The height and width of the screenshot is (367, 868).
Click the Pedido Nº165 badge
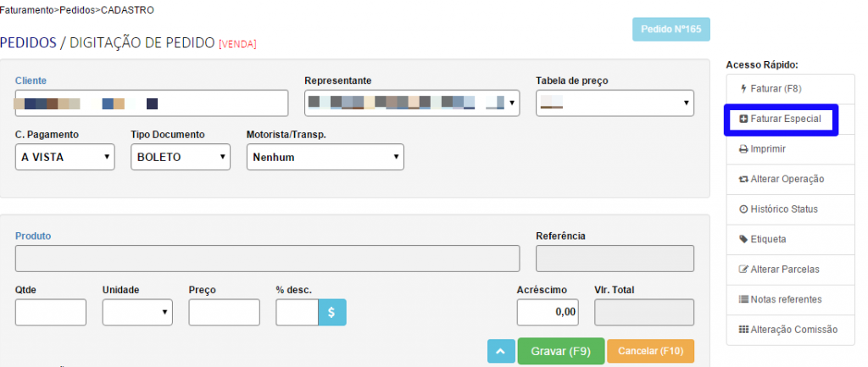(670, 29)
